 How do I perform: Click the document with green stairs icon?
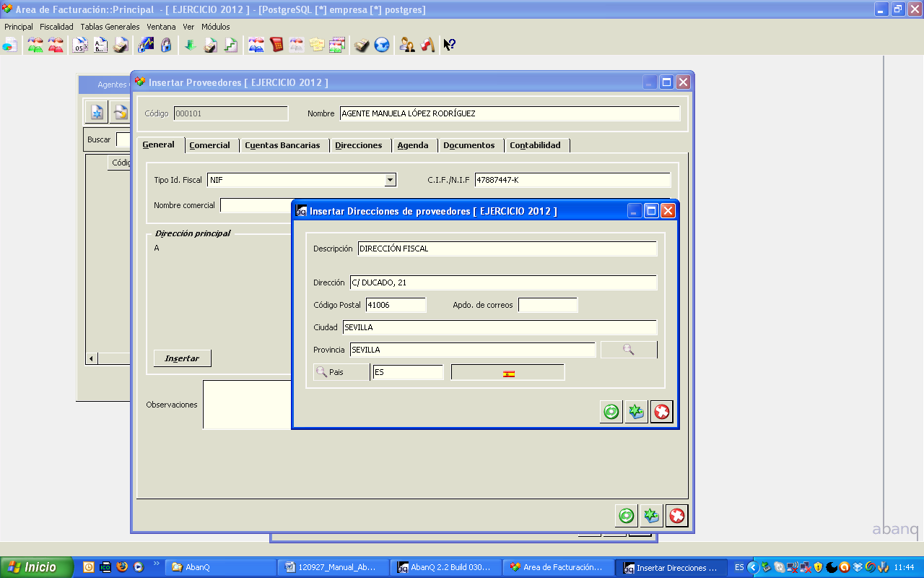tap(231, 45)
